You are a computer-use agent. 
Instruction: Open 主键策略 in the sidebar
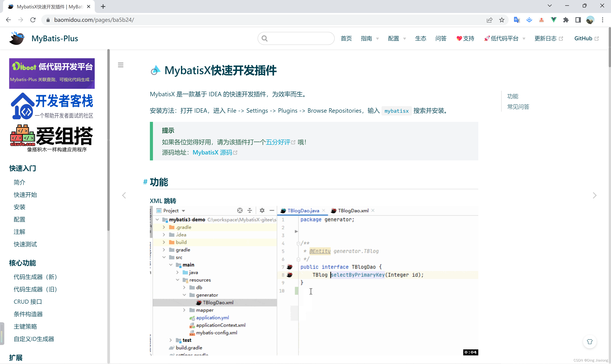(25, 326)
